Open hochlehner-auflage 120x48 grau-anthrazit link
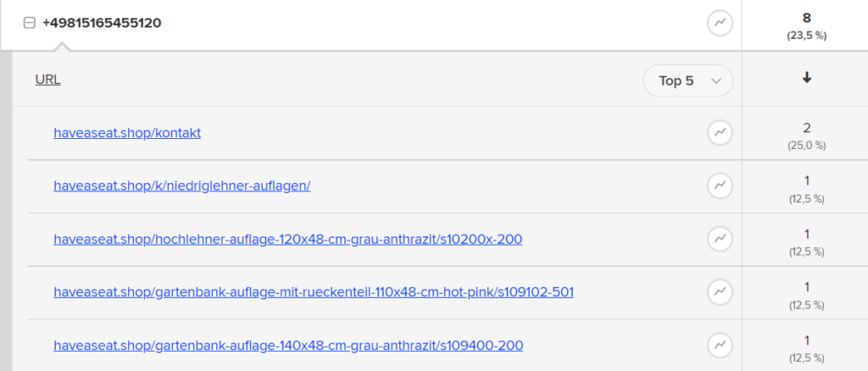Screen dimensions: 868x371 click(x=288, y=240)
